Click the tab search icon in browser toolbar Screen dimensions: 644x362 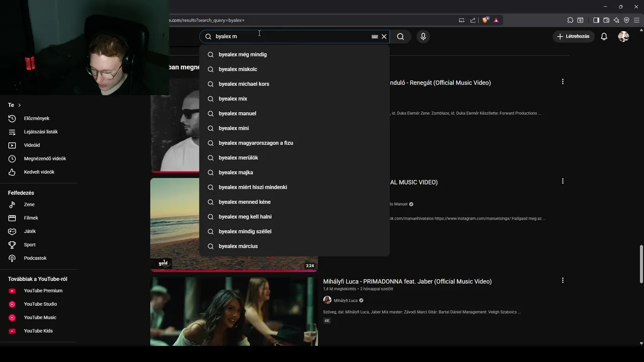pyautogui.click(x=580, y=20)
